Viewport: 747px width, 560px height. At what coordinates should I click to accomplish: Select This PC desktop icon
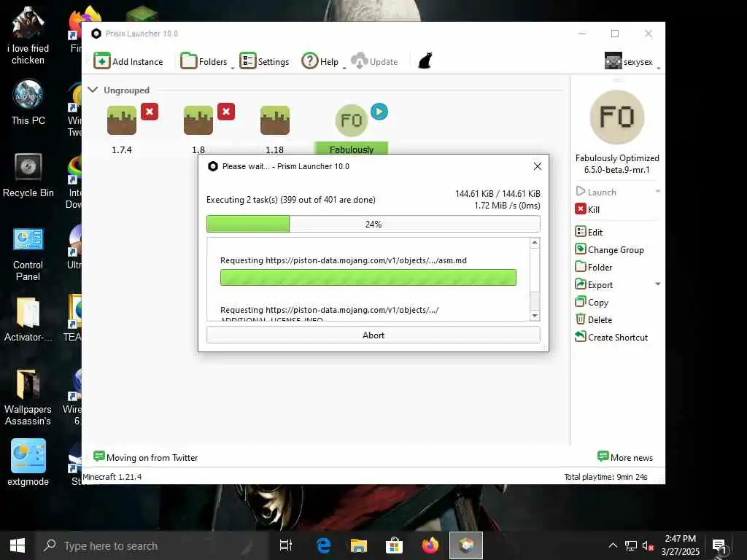point(28,102)
